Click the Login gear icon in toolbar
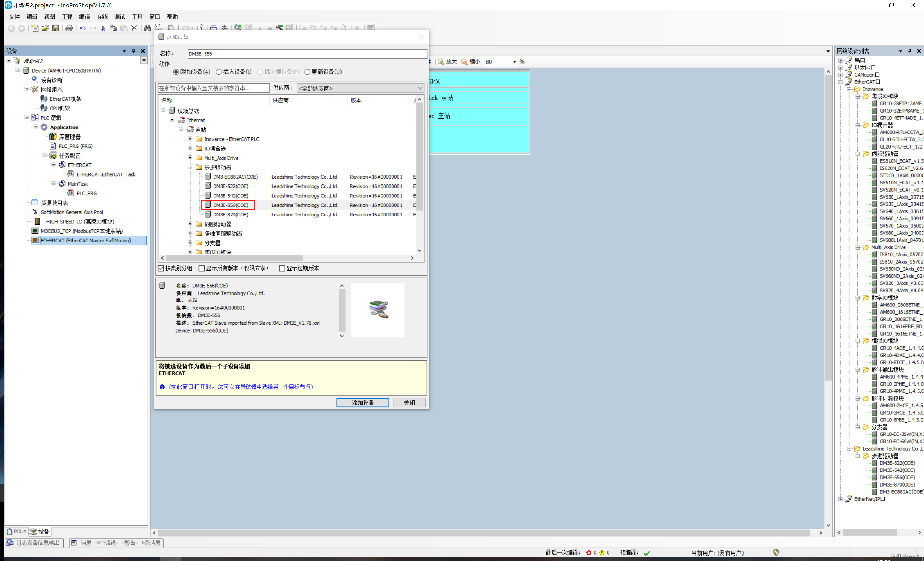The height and width of the screenshot is (561, 924). (238, 28)
